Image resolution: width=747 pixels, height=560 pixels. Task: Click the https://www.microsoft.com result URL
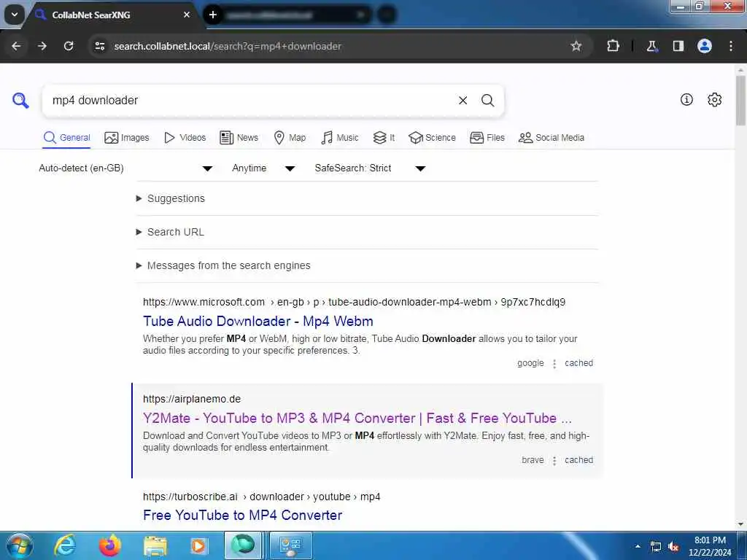tap(354, 303)
